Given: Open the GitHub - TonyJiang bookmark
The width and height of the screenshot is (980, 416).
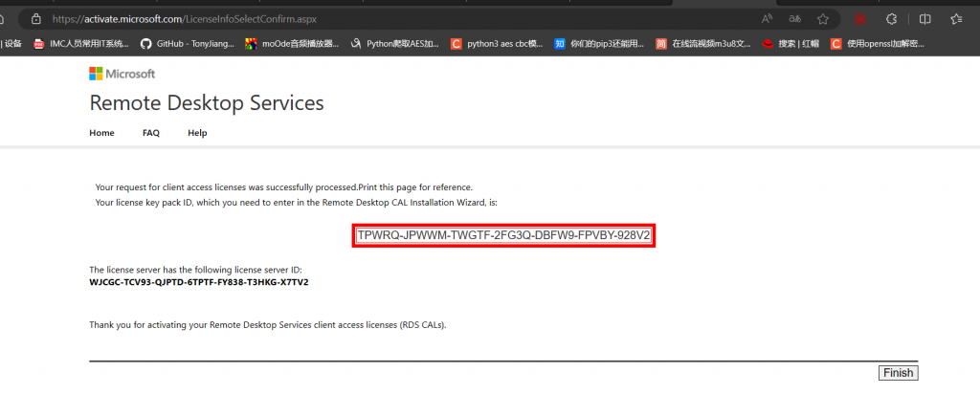Looking at the screenshot, I should (x=187, y=43).
